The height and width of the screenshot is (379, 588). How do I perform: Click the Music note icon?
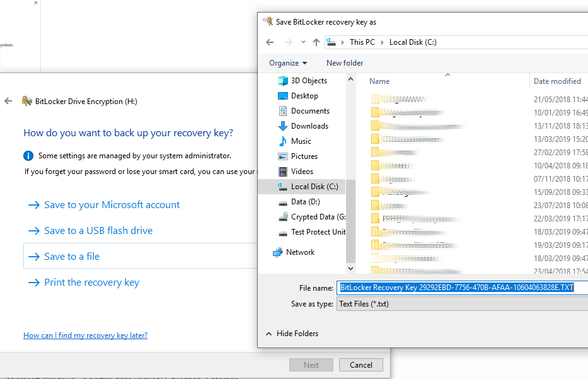283,141
